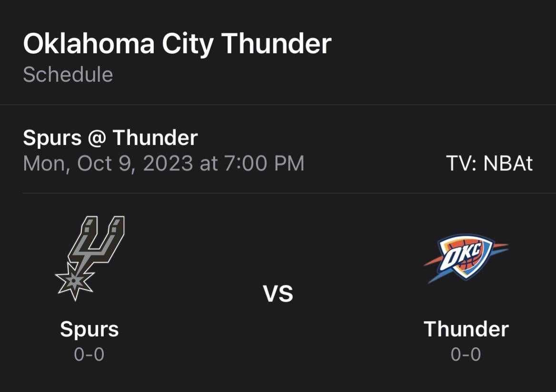
Task: Select the Spurs team name under the logo
Action: [x=89, y=329]
